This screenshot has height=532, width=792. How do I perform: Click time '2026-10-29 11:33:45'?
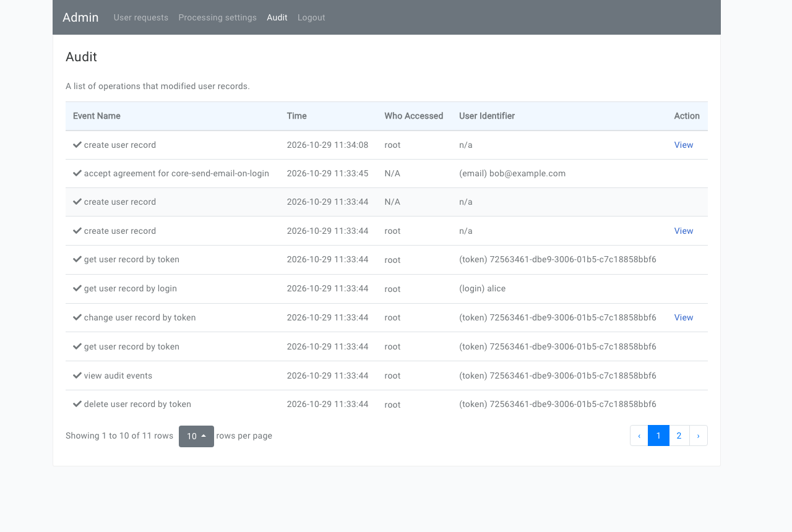328,173
